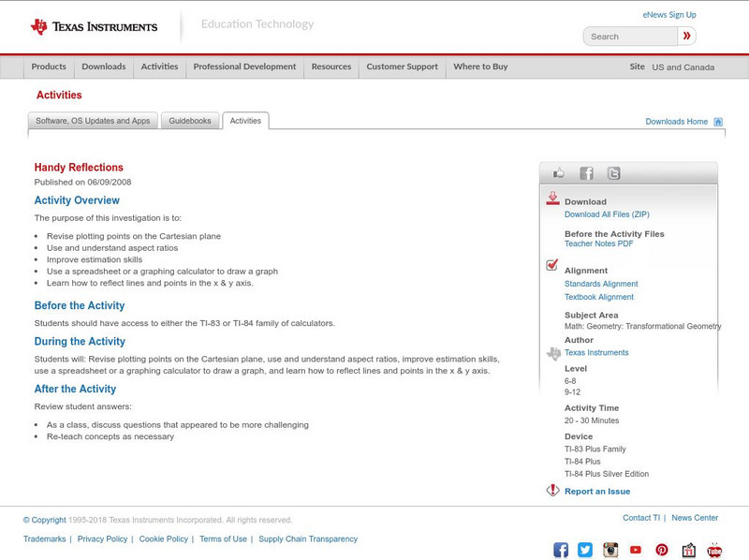Share on Facebook from sidebar panel
Screen dimensions: 749x560
click(x=586, y=173)
